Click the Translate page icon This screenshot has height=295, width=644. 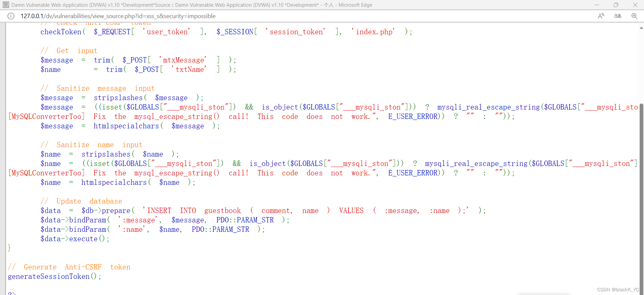(x=617, y=16)
